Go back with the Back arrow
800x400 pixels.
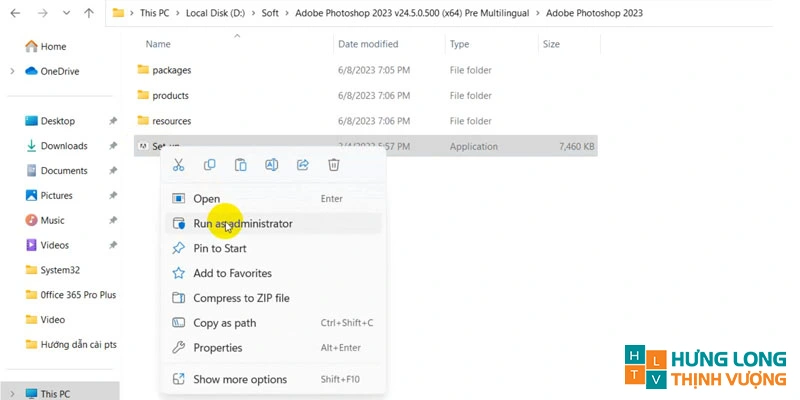15,13
